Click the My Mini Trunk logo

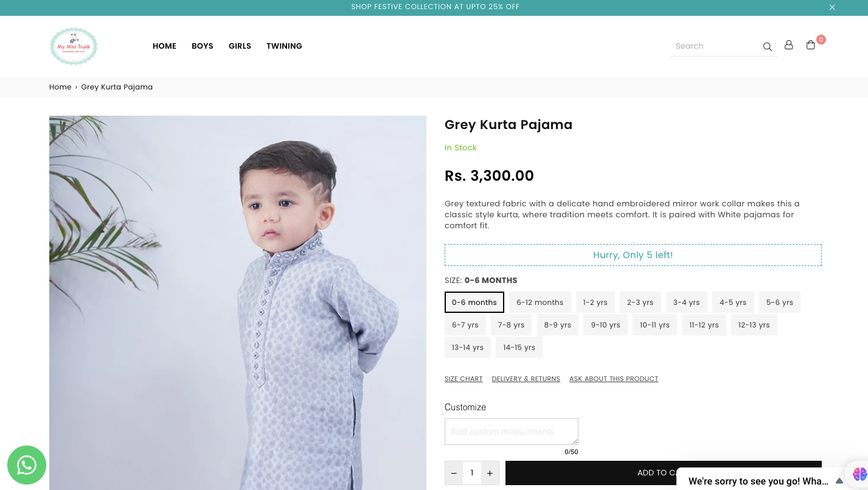click(74, 46)
